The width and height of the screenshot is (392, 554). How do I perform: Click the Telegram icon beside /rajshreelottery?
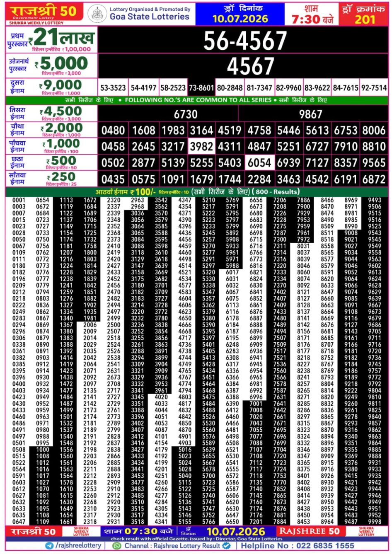click(x=50, y=546)
